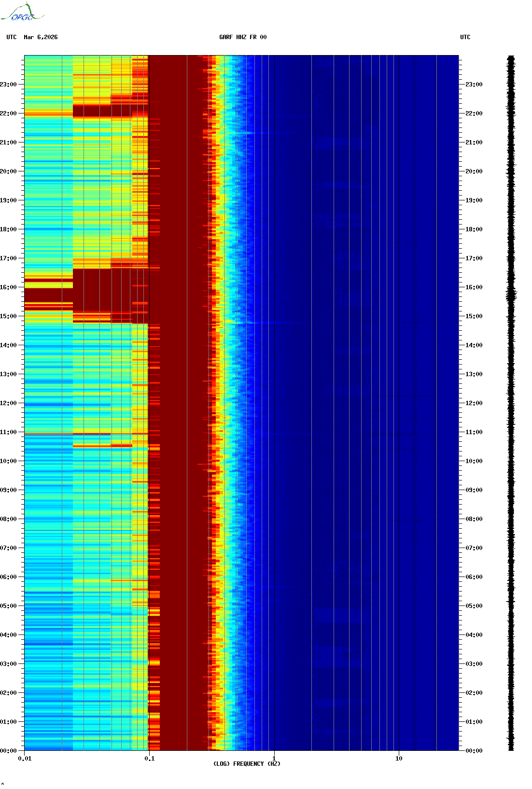Viewport: 532px width, 789px height.
Task: Select the GARF HHZ FR 00 station title
Action: coord(243,37)
